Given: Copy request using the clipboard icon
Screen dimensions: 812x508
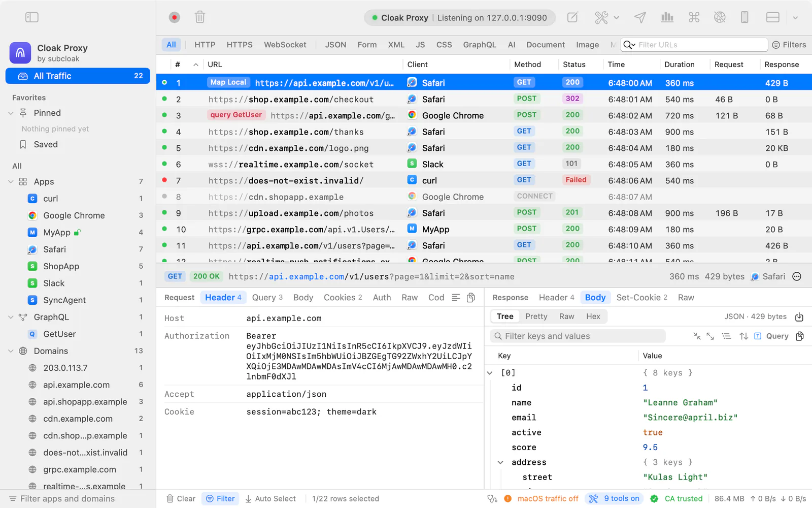Looking at the screenshot, I should [471, 298].
